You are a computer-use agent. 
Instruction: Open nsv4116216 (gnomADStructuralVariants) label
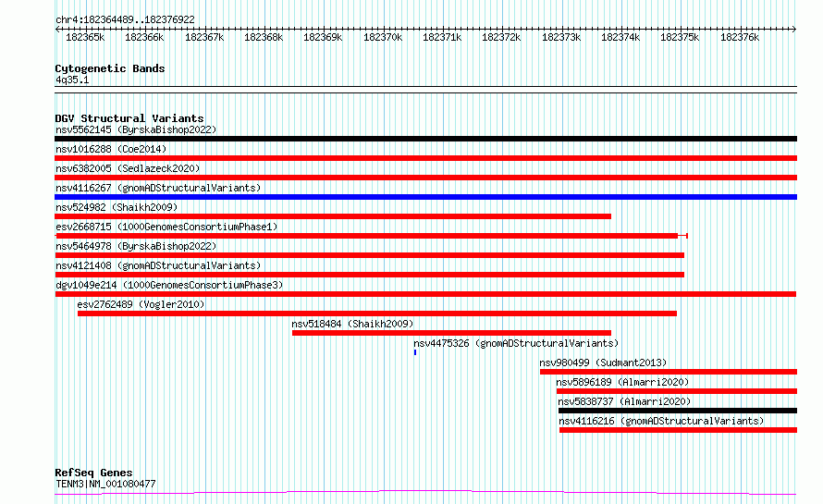pyautogui.click(x=661, y=421)
